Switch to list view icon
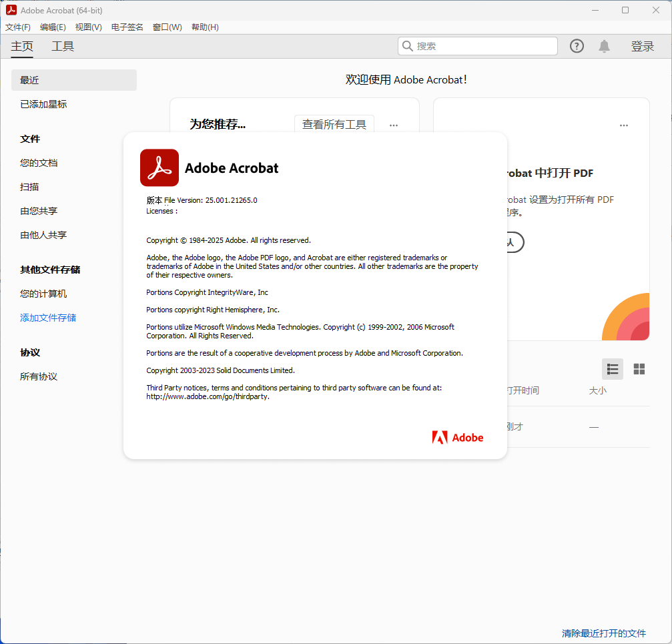The image size is (672, 644). click(x=613, y=369)
